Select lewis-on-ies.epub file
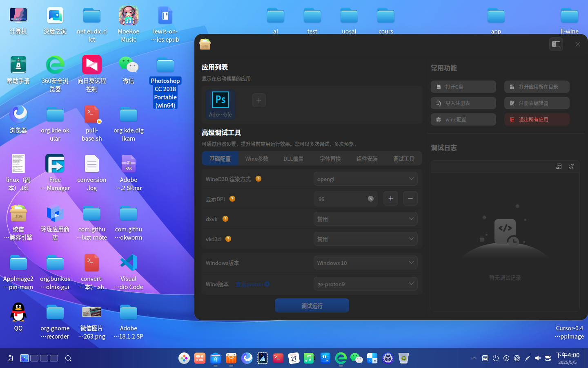The width and height of the screenshot is (588, 368). 165,25
